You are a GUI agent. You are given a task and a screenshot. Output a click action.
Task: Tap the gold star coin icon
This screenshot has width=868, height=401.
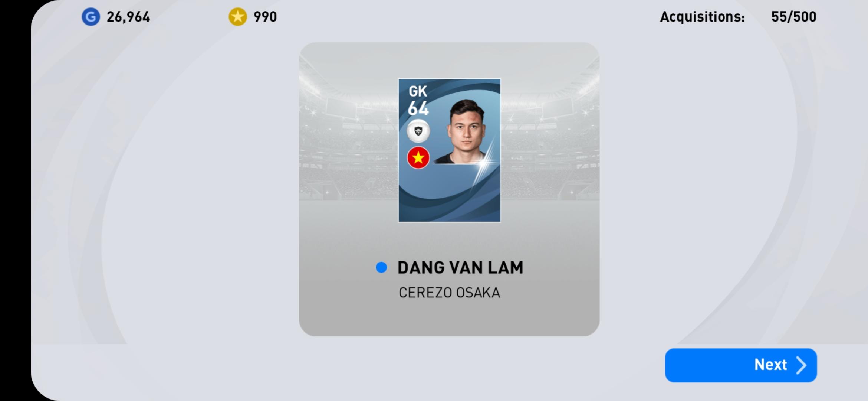238,17
